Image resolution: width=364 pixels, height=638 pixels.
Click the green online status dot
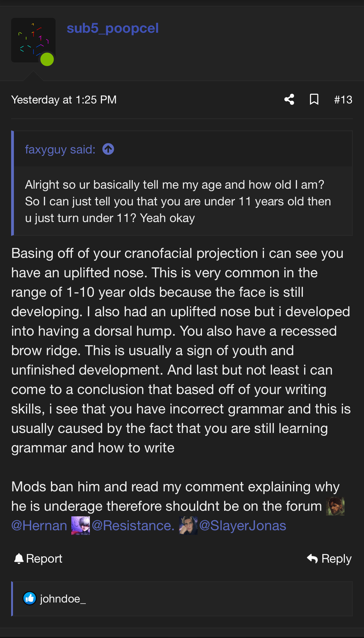[47, 59]
